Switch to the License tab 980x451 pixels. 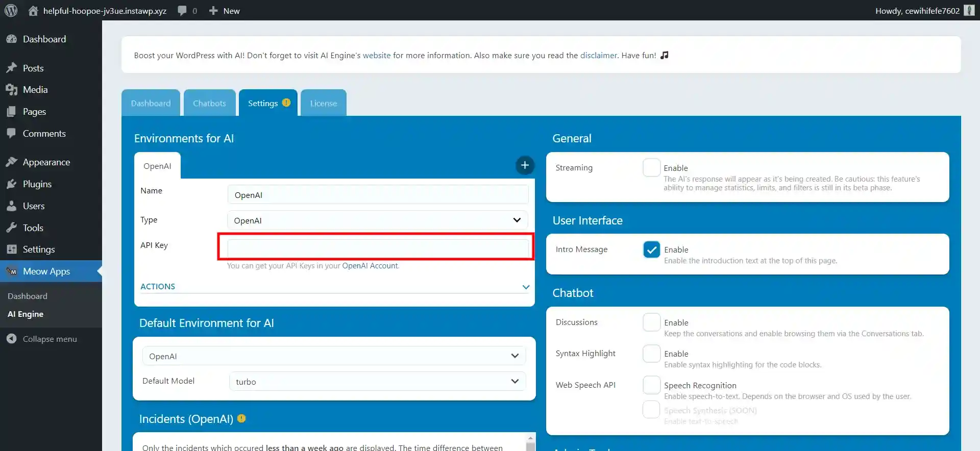click(x=324, y=103)
